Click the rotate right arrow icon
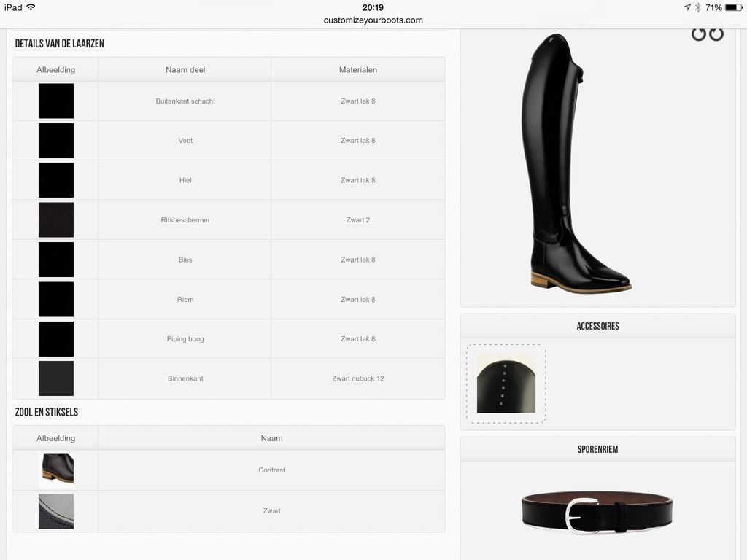 [716, 34]
